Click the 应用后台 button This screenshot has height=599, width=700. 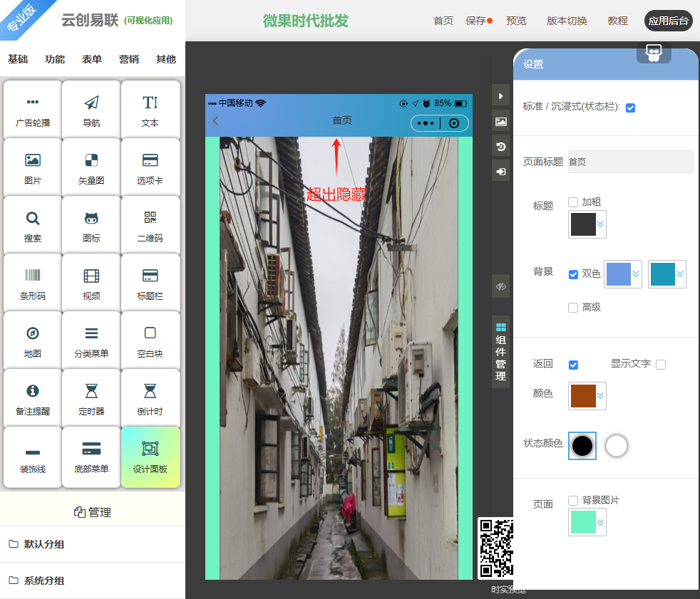pyautogui.click(x=668, y=21)
